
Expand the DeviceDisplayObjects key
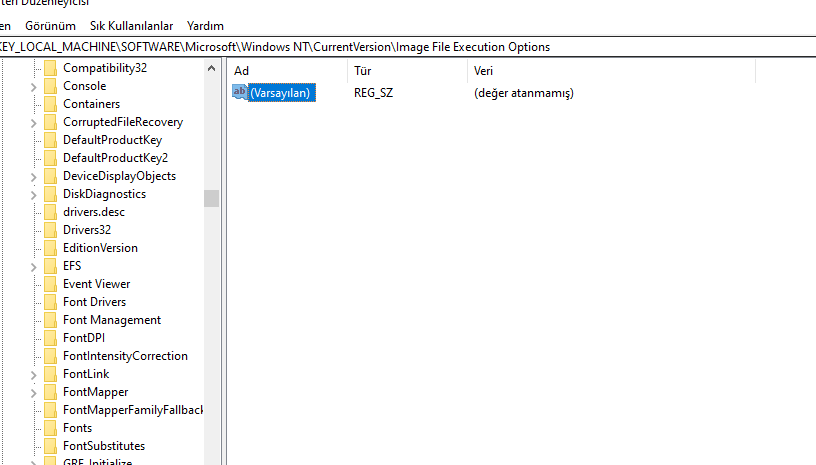coord(33,177)
